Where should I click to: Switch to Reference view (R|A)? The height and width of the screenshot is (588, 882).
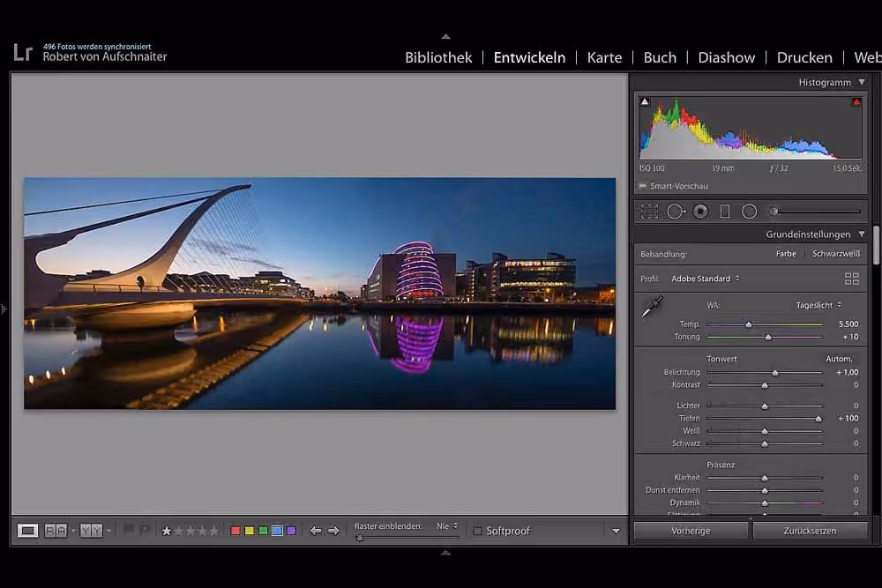click(x=56, y=531)
